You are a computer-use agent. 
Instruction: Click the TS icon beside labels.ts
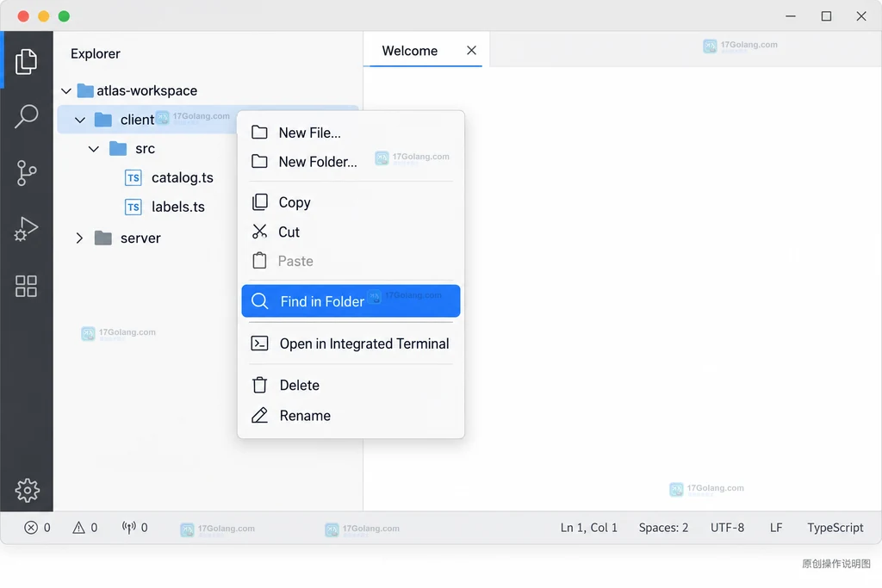(134, 207)
